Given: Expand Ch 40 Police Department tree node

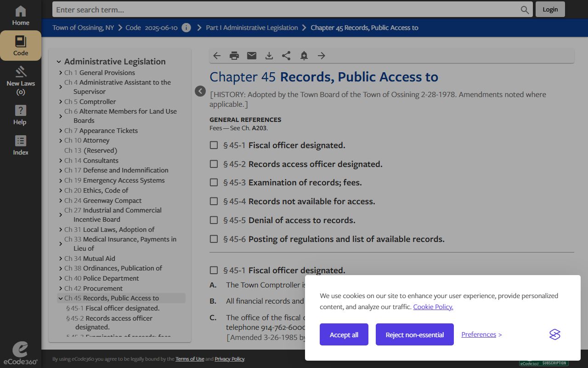Looking at the screenshot, I should (61, 278).
